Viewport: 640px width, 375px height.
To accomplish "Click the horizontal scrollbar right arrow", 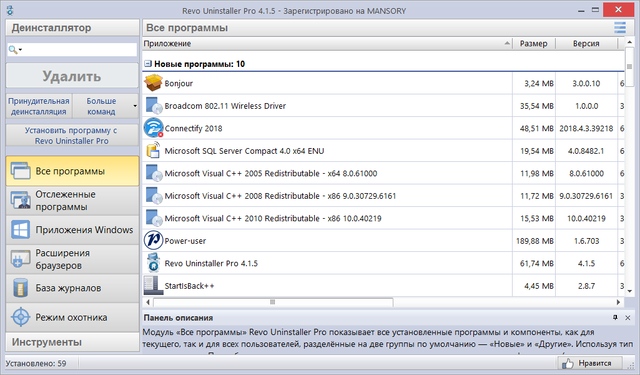I will point(618,302).
